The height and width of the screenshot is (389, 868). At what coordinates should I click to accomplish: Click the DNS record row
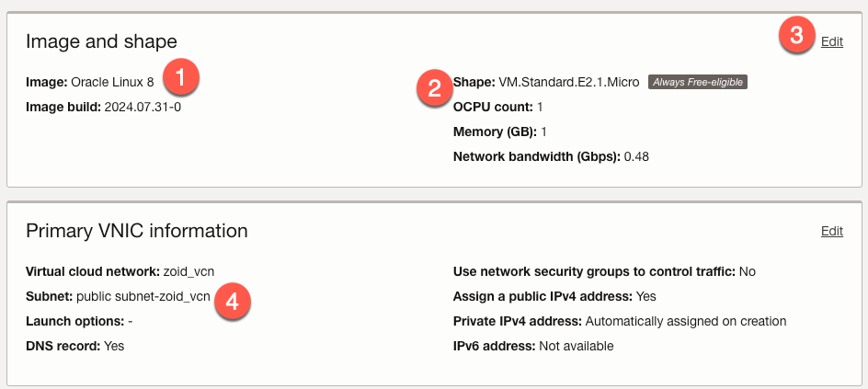(x=74, y=346)
